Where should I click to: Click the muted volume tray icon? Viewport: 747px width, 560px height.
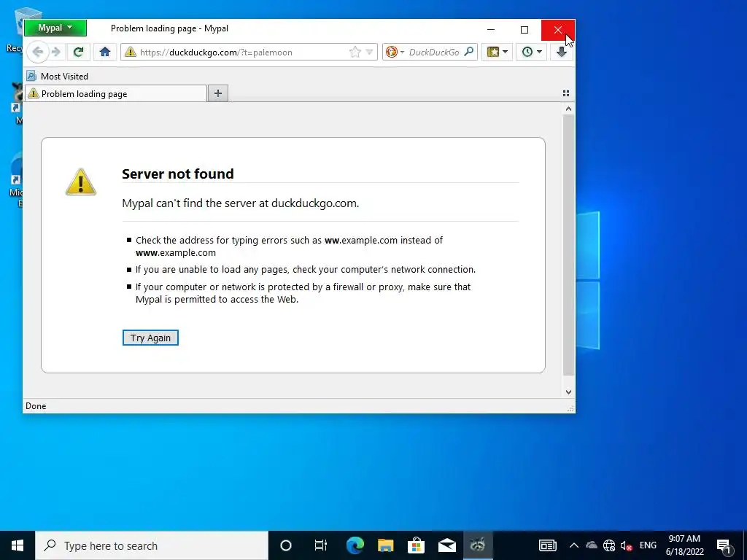point(626,545)
